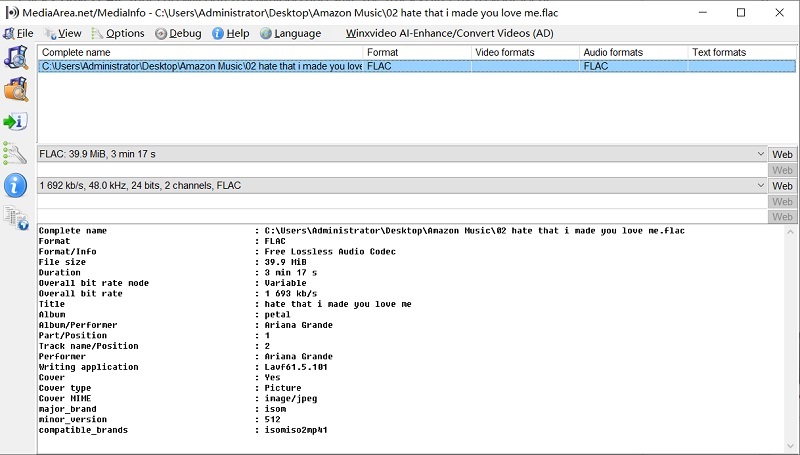Click 'Ariana Grande' in Album/Performer row
The height and width of the screenshot is (455, 800).
298,325
